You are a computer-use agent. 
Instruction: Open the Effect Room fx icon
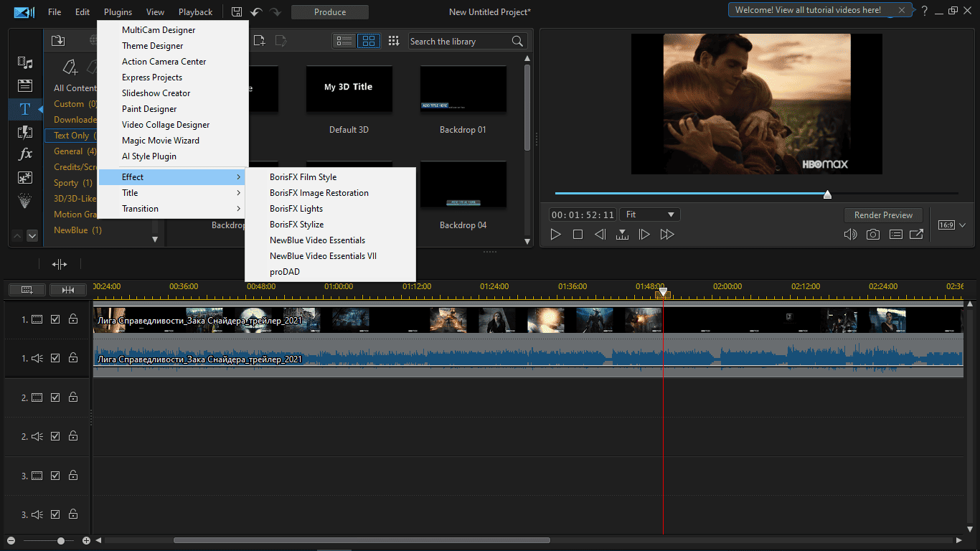pos(25,154)
